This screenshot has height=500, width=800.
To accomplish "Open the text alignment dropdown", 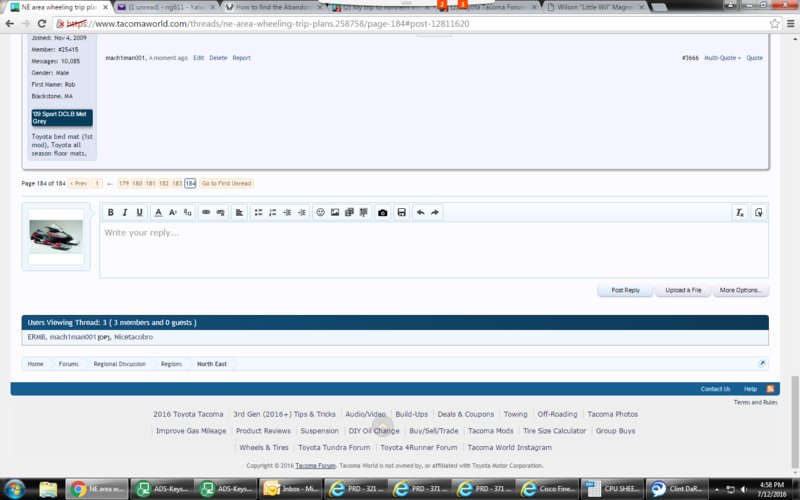I will pos(239,212).
